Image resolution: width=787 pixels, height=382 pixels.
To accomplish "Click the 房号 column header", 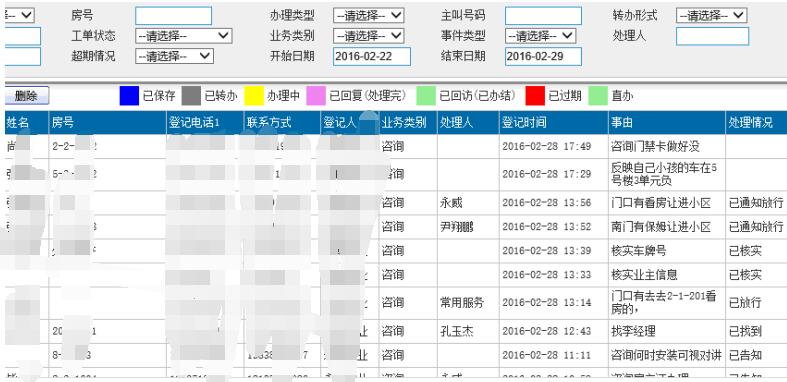I will (x=107, y=122).
